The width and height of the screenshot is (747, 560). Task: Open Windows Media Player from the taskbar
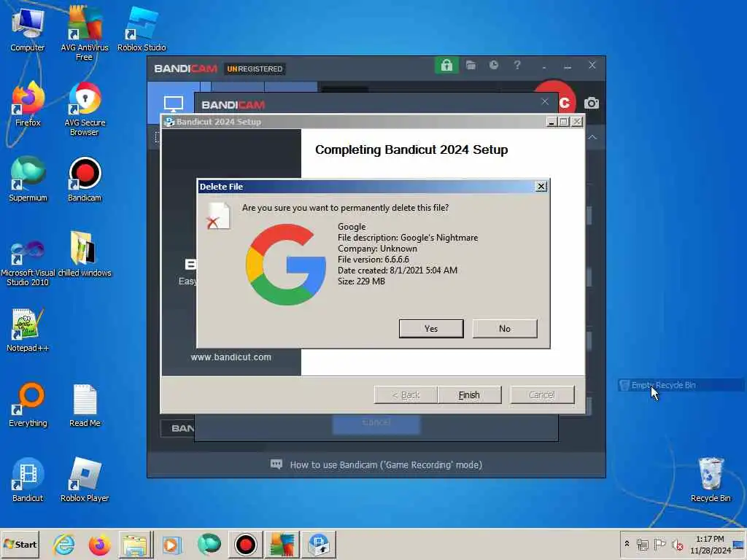click(172, 544)
